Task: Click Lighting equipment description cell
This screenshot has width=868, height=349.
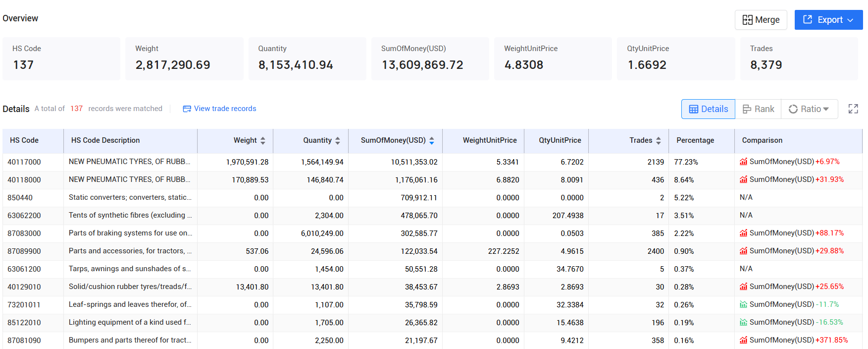Action: 130,322
